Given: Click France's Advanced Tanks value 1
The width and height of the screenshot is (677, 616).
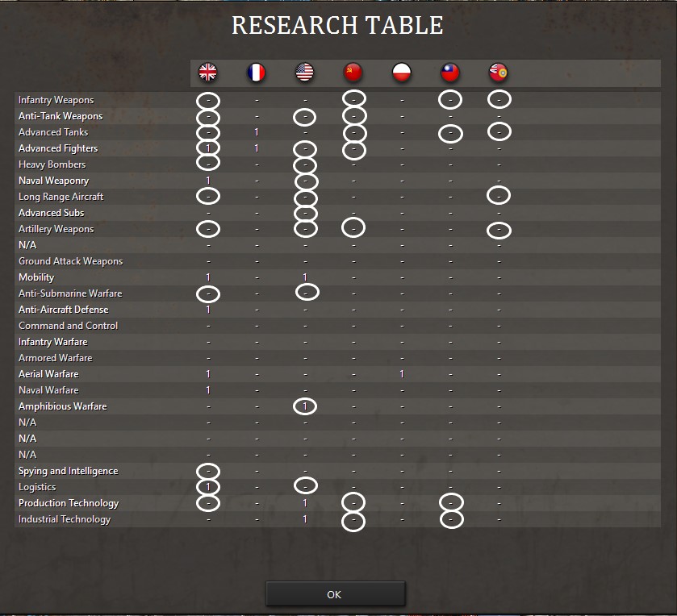Looking at the screenshot, I should point(257,132).
